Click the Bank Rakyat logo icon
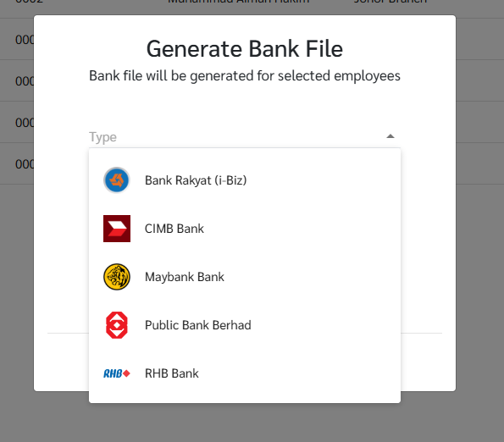Screen dimensions: 504x442 pos(117,180)
